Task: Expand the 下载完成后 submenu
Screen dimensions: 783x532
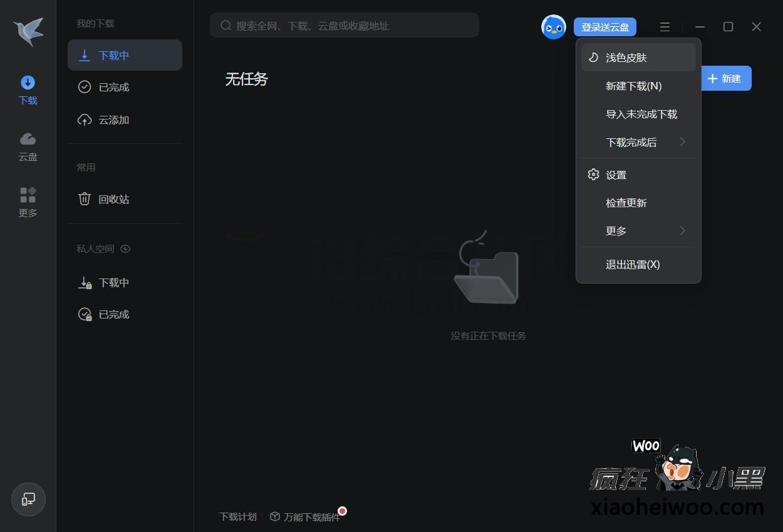Action: click(631, 142)
